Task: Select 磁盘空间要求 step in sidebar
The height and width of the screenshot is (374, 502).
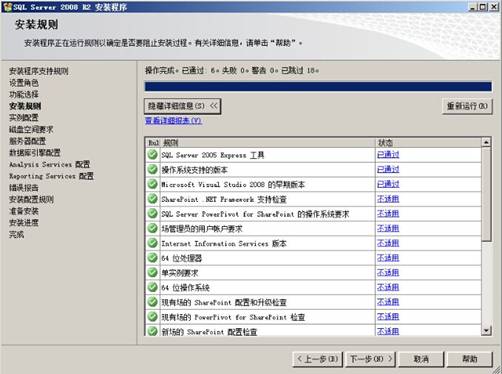Action: click(x=31, y=129)
